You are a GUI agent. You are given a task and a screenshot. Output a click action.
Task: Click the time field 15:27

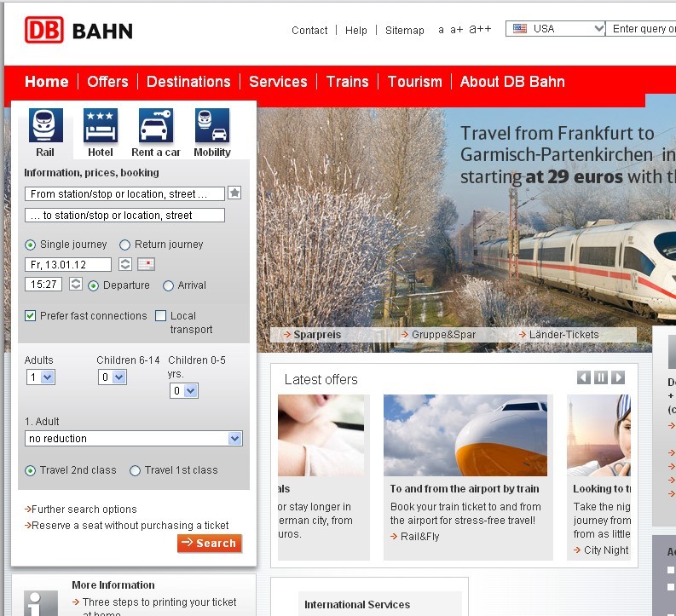pyautogui.click(x=43, y=285)
